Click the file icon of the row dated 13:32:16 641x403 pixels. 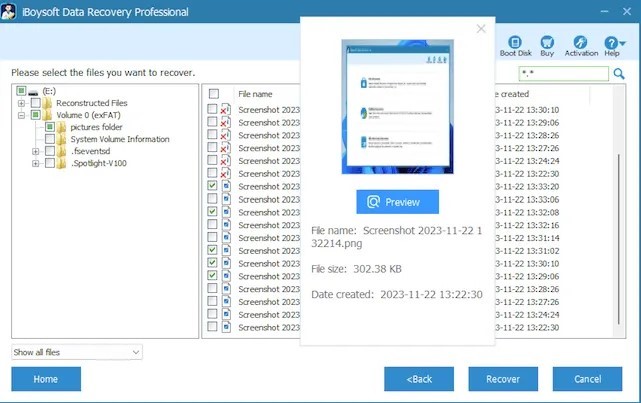coord(226,225)
